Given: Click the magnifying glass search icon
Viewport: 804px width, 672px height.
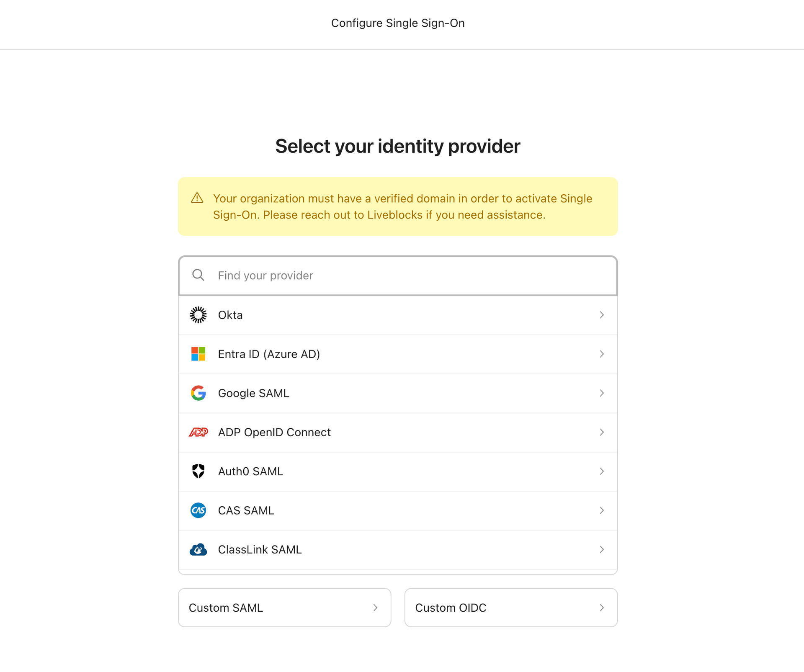Looking at the screenshot, I should (x=198, y=275).
